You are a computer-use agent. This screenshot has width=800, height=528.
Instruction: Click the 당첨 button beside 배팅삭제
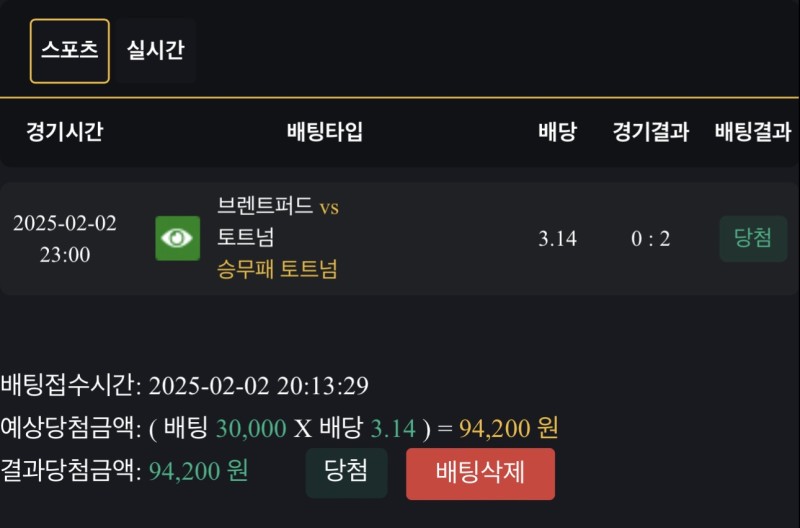[346, 472]
